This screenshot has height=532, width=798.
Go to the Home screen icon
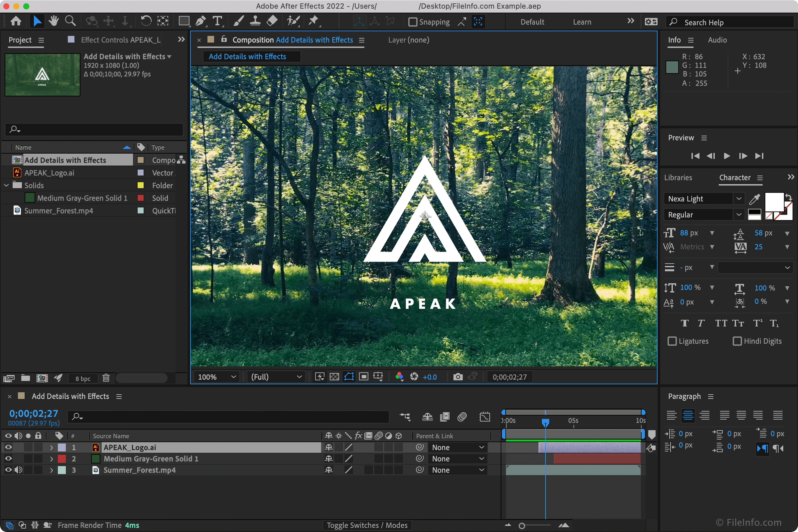[16, 21]
